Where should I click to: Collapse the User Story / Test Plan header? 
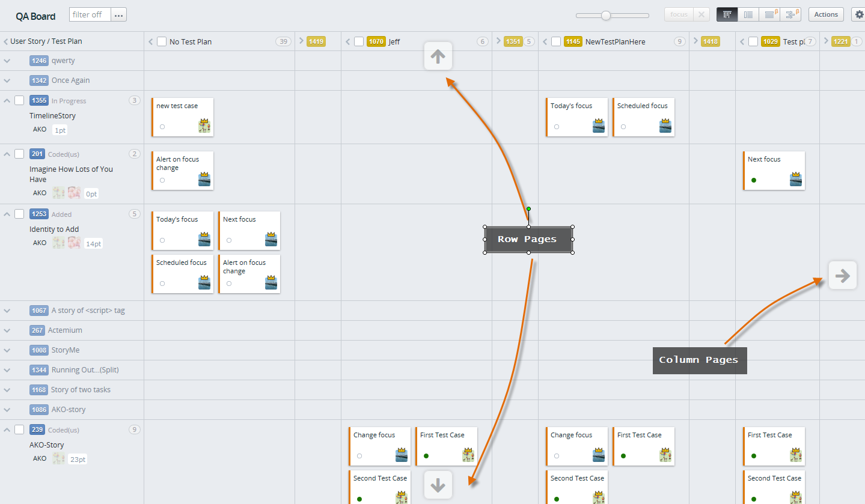point(5,41)
